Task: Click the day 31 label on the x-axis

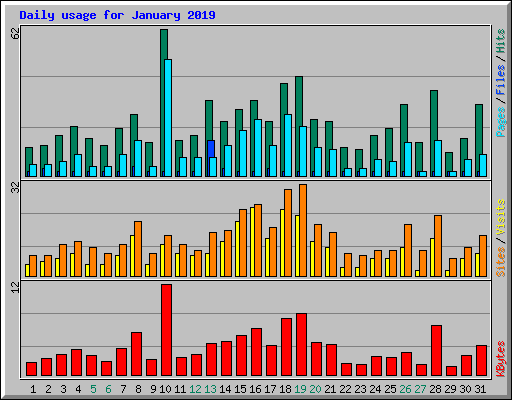Action: point(480,389)
